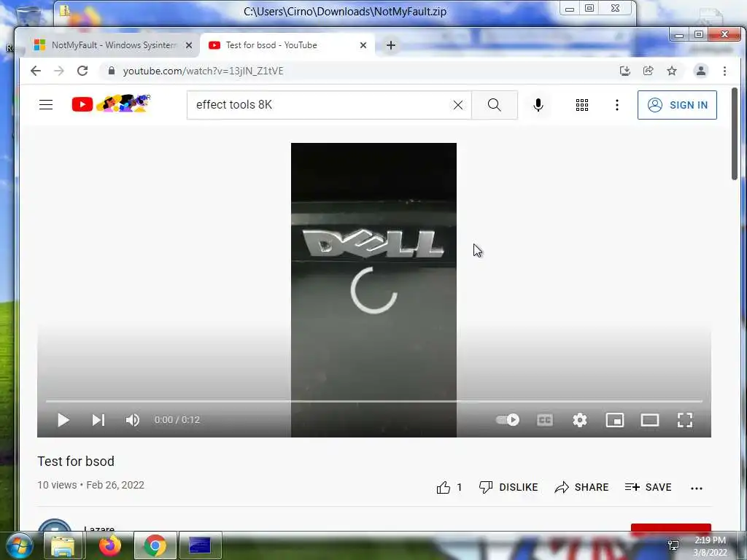The height and width of the screenshot is (560, 747).
Task: Open the Chrome three-dot menu
Action: tap(724, 71)
